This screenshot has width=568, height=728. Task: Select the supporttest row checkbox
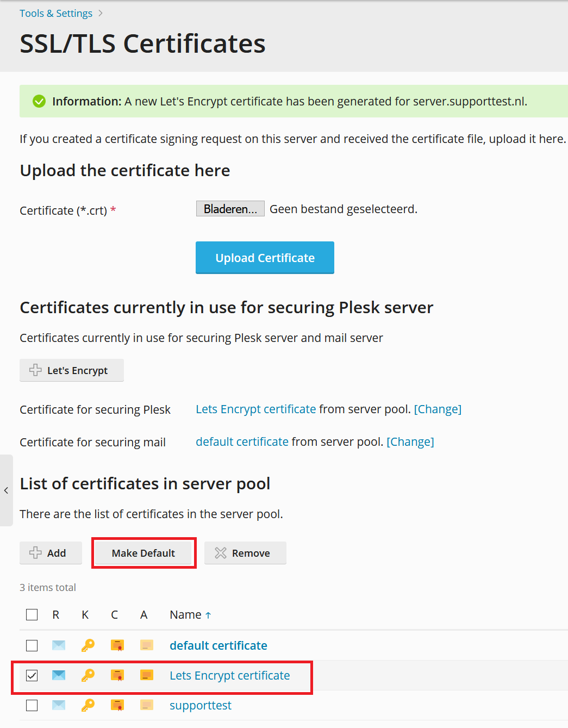pyautogui.click(x=32, y=705)
